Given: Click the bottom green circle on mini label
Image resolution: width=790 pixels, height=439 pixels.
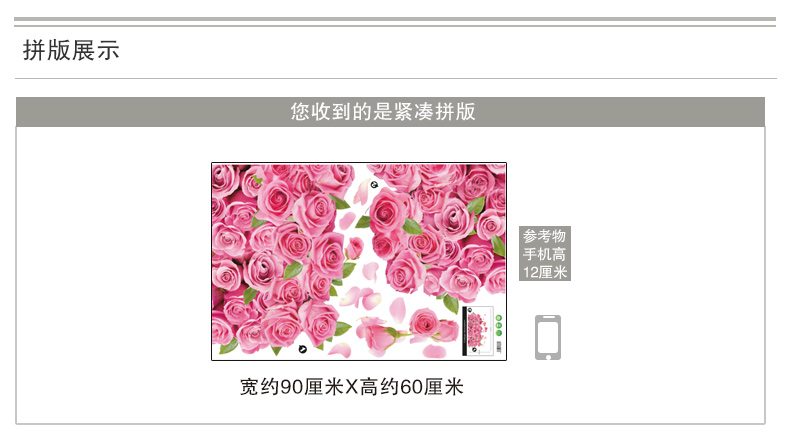Looking at the screenshot, I should click(499, 333).
